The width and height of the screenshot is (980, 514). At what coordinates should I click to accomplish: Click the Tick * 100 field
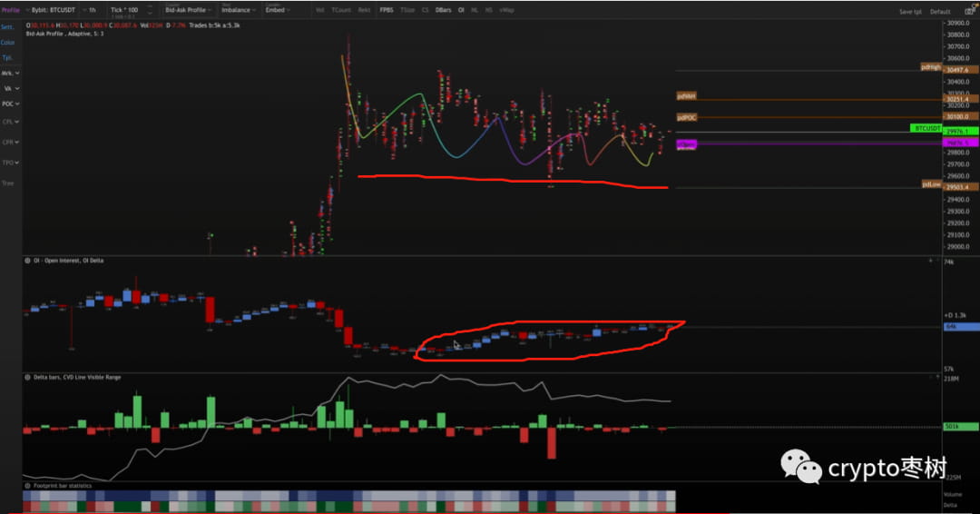coord(124,10)
